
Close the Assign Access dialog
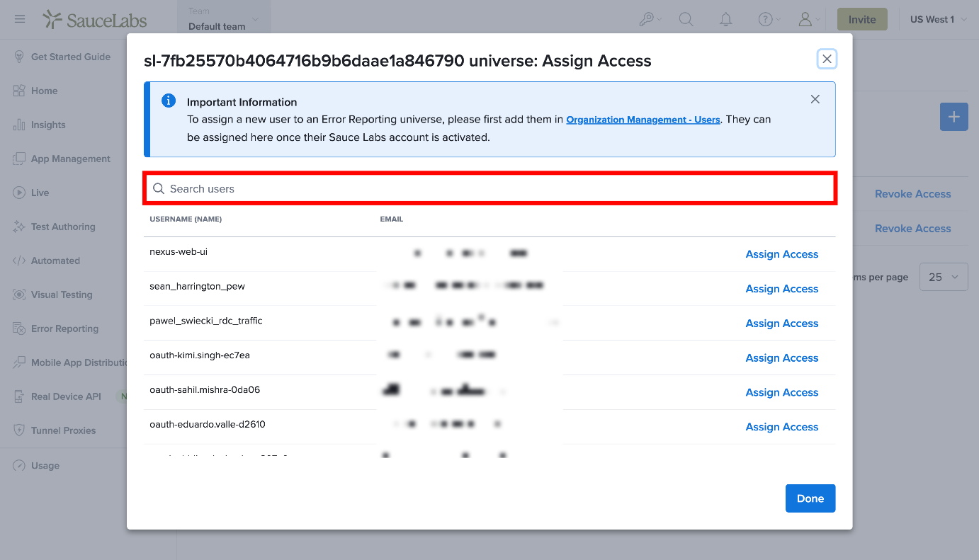click(x=827, y=59)
